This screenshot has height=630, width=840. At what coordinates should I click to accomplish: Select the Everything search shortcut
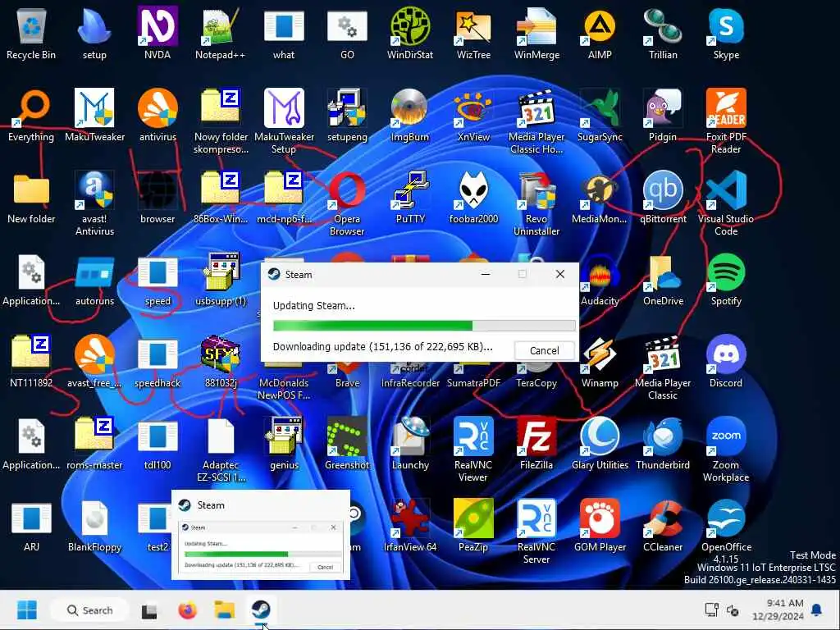(x=31, y=116)
